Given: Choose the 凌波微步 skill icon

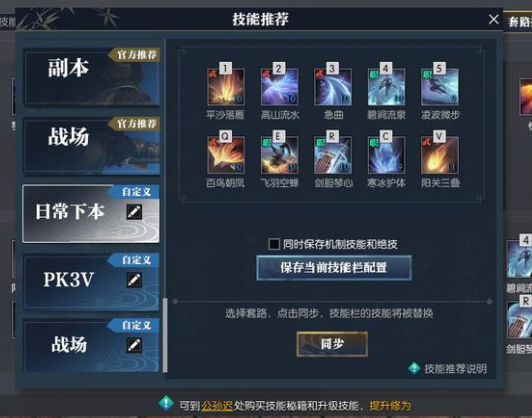Looking at the screenshot, I should click(440, 87).
